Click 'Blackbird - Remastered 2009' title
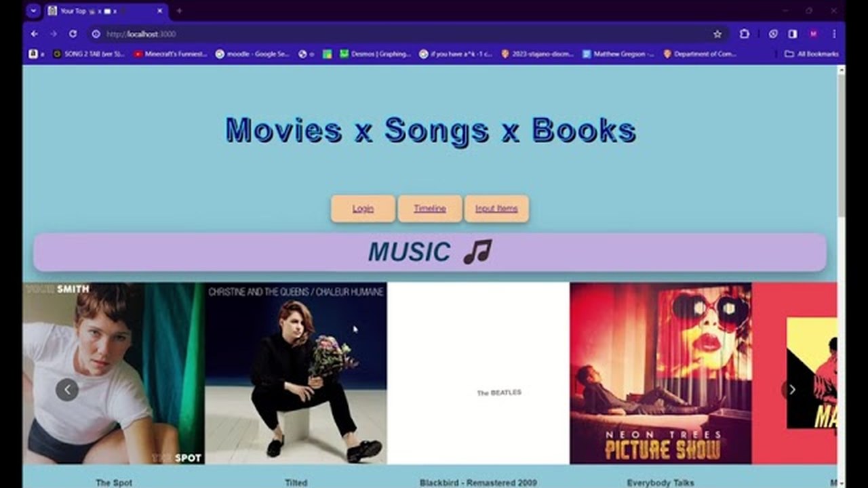This screenshot has height=488, width=868. tap(478, 483)
